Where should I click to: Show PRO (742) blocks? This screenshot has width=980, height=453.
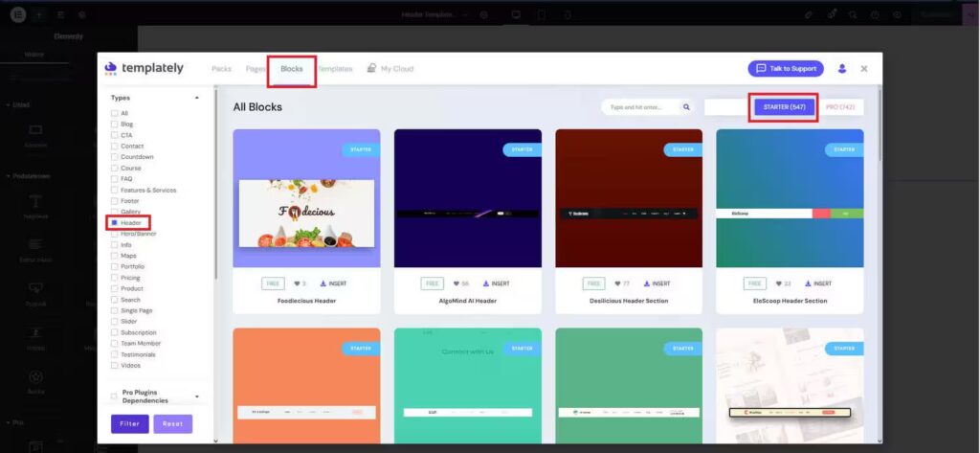[840, 107]
